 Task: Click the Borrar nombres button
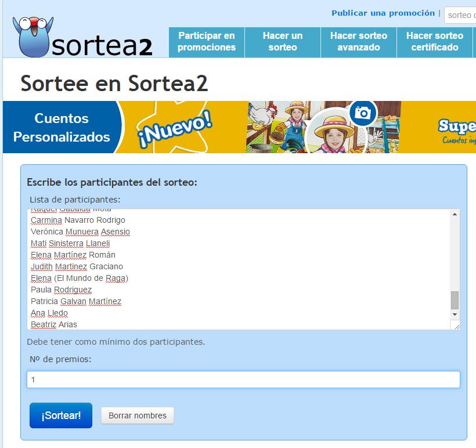tap(137, 415)
